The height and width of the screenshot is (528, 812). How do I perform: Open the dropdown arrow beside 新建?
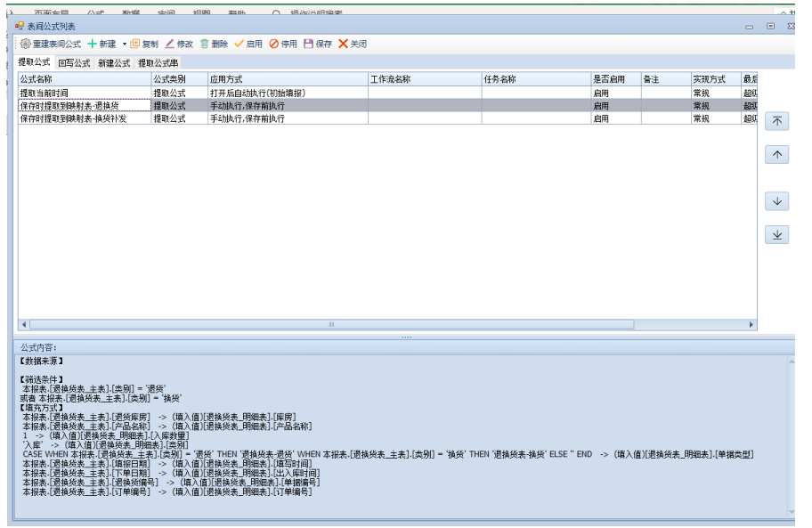pyautogui.click(x=125, y=44)
